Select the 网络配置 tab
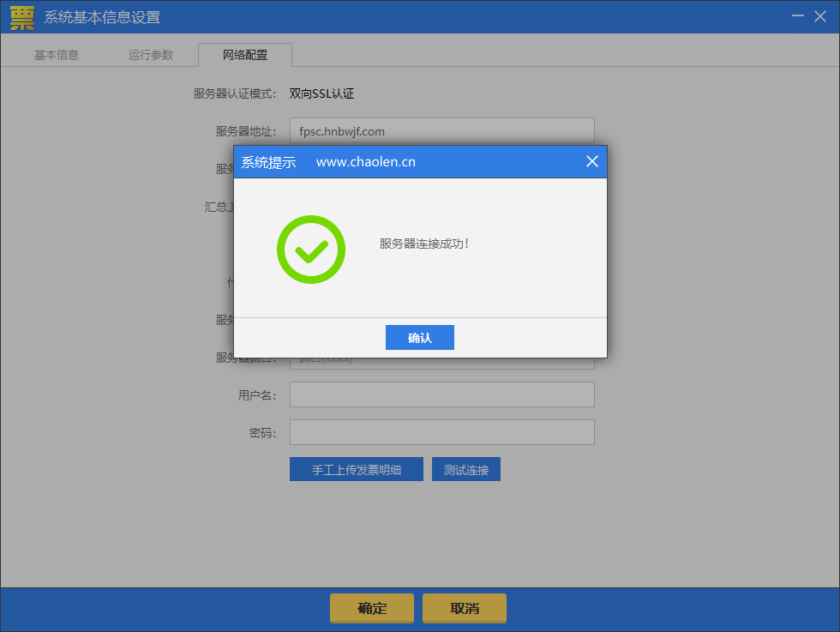This screenshot has height=632, width=840. [245, 55]
